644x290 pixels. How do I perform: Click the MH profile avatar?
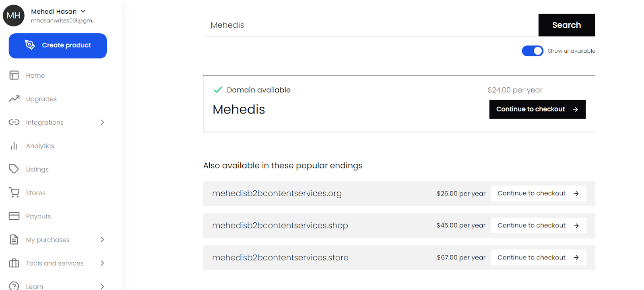point(13,15)
